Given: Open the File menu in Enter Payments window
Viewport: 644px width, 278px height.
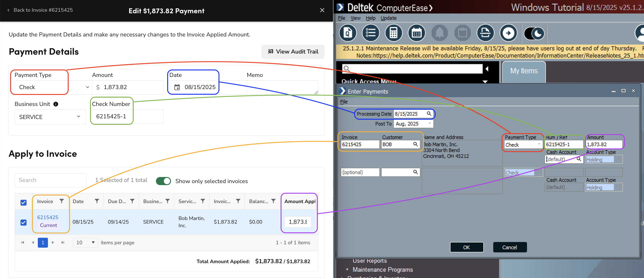Looking at the screenshot, I should click(x=344, y=102).
